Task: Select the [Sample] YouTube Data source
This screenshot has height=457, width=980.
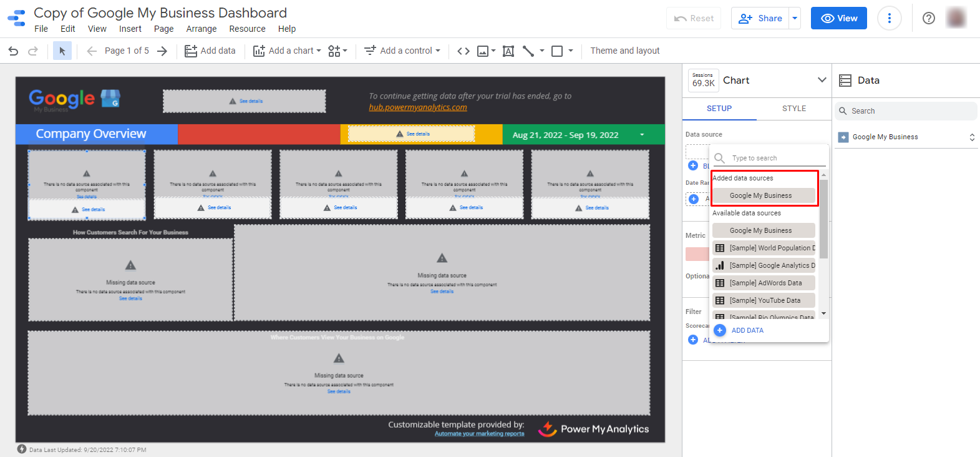Action: tap(764, 300)
